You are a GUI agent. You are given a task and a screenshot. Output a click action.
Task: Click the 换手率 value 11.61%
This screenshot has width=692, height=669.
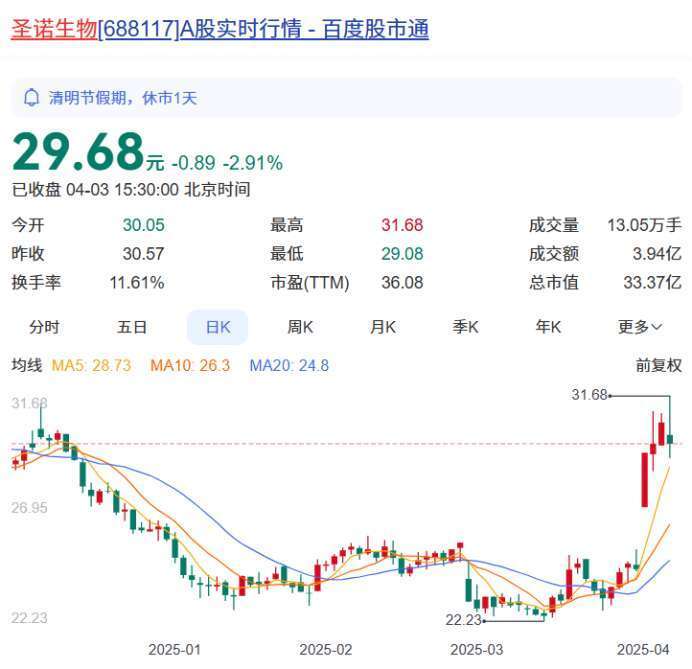(137, 282)
